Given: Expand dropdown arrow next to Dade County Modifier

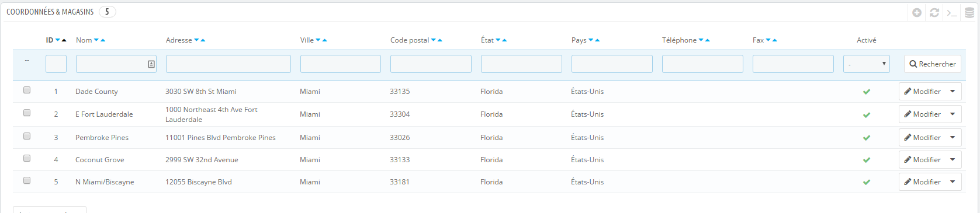Looking at the screenshot, I should click(x=953, y=91).
